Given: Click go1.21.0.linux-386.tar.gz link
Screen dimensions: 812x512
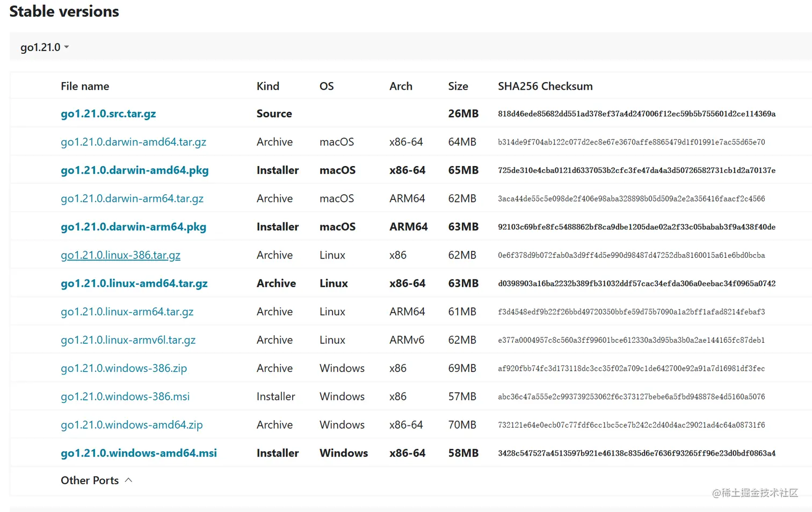Looking at the screenshot, I should point(120,255).
